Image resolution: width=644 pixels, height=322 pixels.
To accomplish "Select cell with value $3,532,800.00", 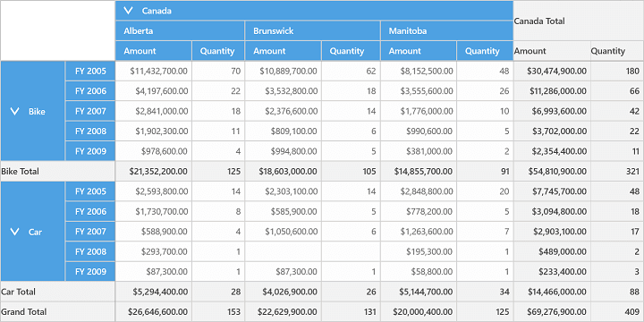I will click(x=283, y=91).
